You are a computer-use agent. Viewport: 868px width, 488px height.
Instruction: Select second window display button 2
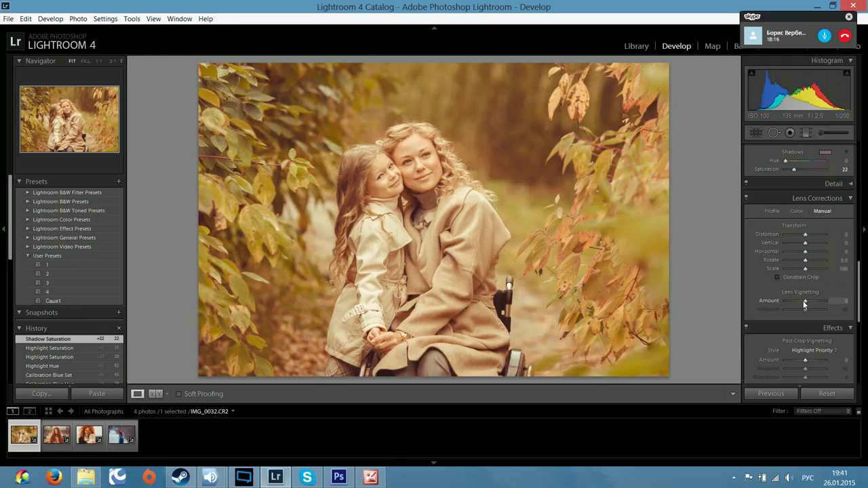pyautogui.click(x=29, y=411)
